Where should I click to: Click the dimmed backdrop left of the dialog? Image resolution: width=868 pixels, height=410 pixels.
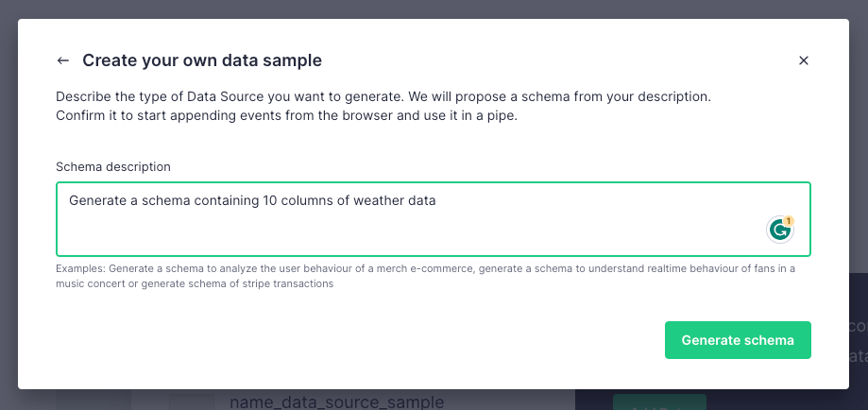coord(9,208)
